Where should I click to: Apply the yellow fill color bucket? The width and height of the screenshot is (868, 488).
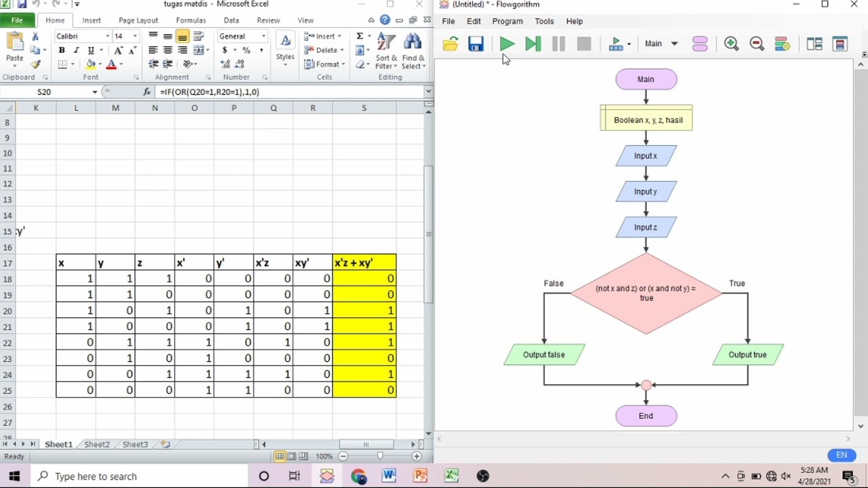point(90,64)
